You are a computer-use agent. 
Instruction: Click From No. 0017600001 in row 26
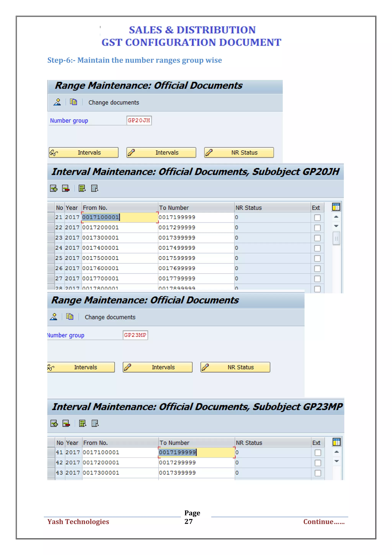coord(120,268)
